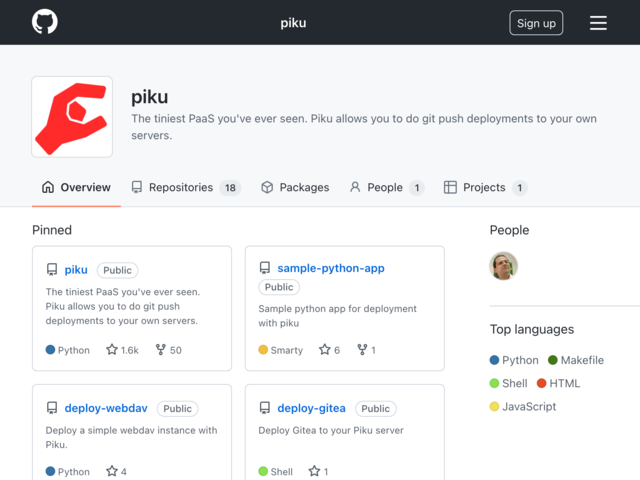
Task: Go to the Projects tab
Action: [x=485, y=187]
